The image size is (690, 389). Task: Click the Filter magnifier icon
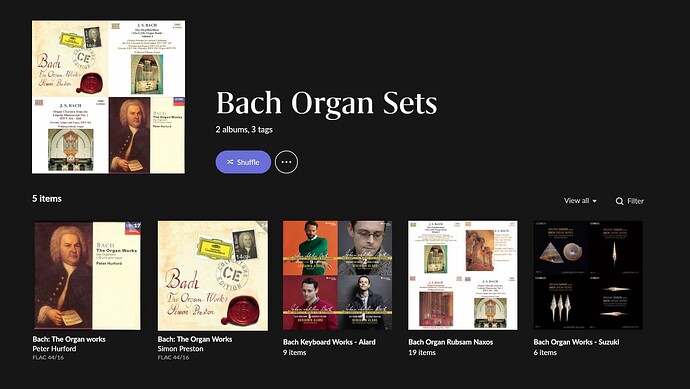pos(620,201)
